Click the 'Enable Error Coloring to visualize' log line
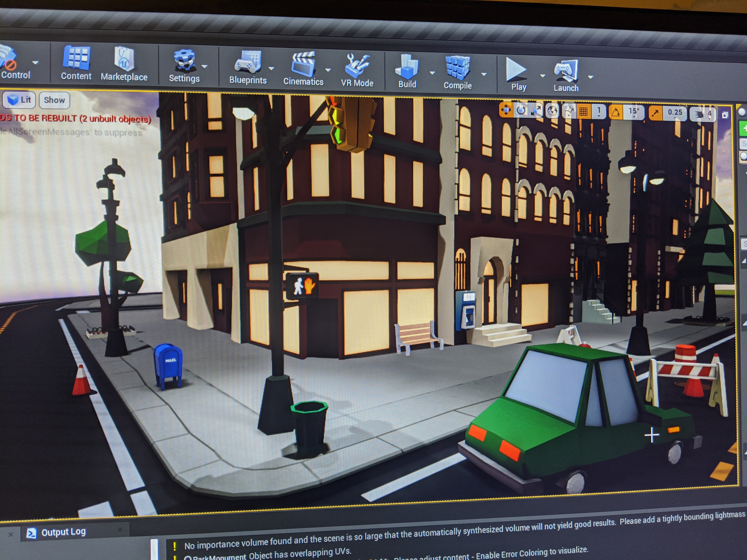 532,553
